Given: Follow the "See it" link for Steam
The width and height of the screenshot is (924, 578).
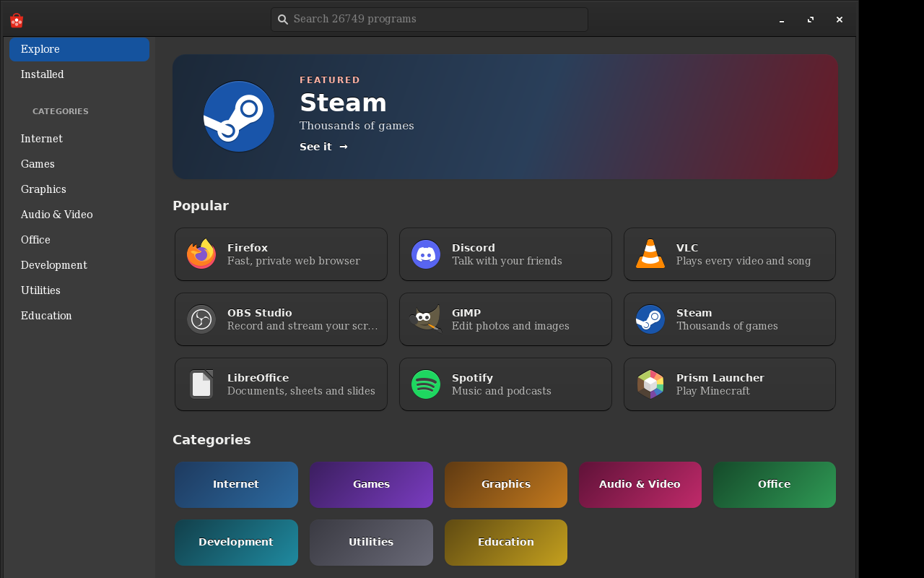Looking at the screenshot, I should [x=323, y=147].
